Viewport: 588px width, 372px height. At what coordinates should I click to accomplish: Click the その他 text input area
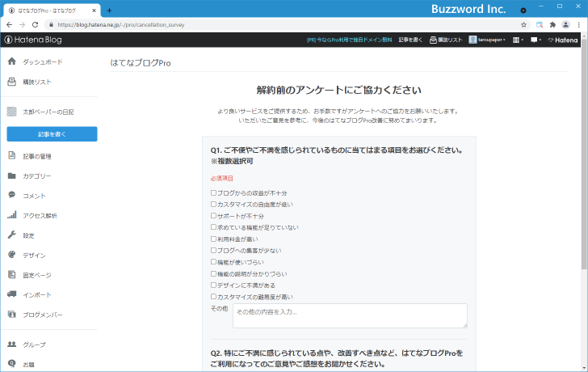pyautogui.click(x=350, y=315)
